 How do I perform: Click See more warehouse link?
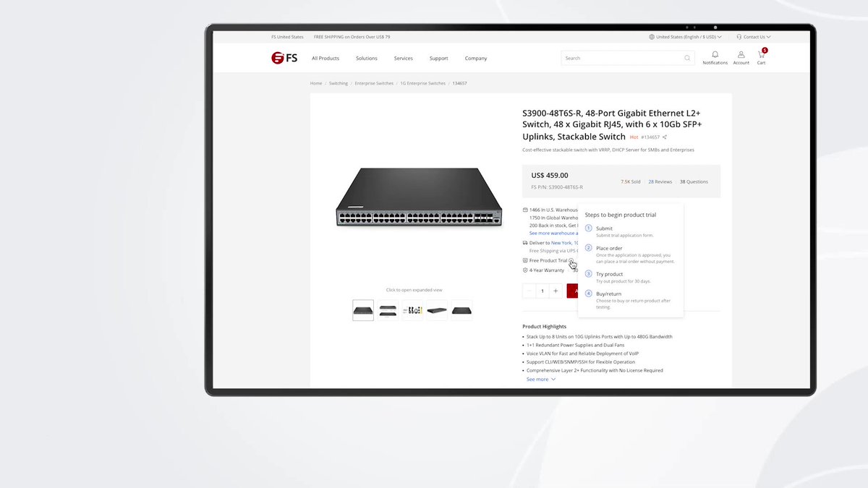click(553, 233)
